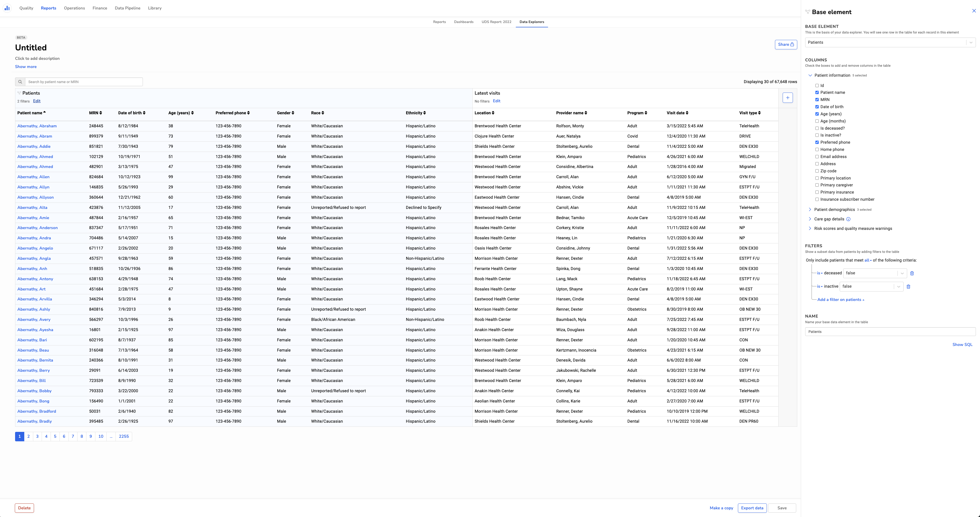Click the search magnifier icon
This screenshot has width=980, height=517.
[20, 82]
